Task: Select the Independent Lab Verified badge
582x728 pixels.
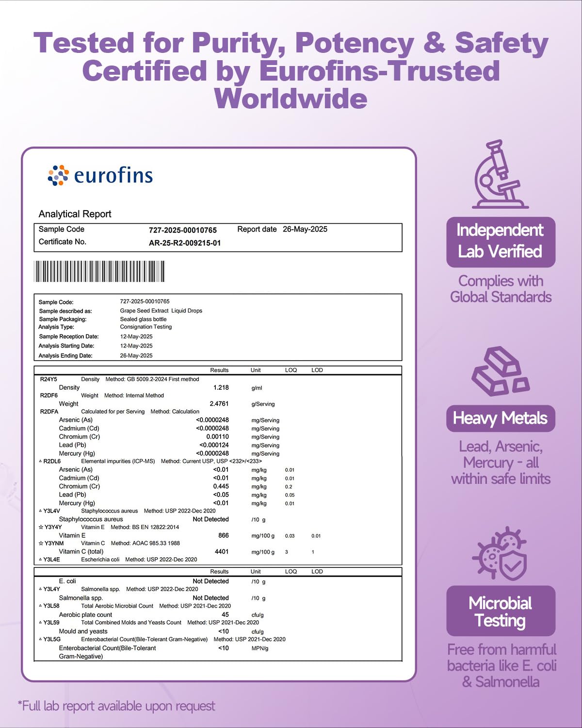Action: click(501, 242)
